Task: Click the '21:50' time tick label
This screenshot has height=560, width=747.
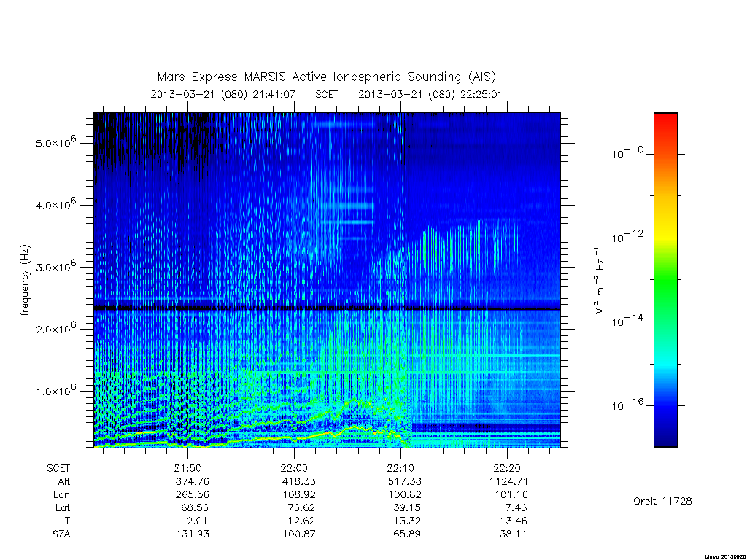Action: point(187,468)
